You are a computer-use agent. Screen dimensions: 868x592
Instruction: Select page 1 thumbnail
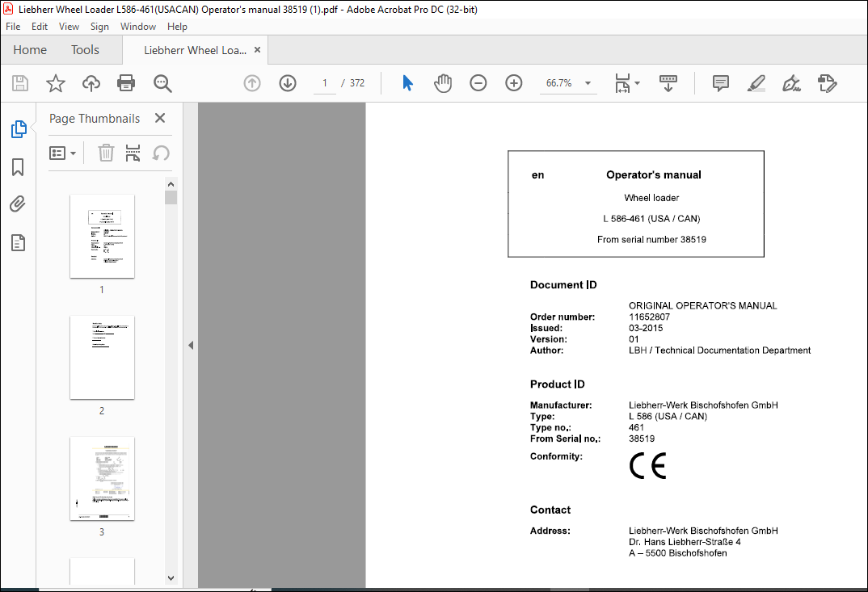(x=102, y=237)
